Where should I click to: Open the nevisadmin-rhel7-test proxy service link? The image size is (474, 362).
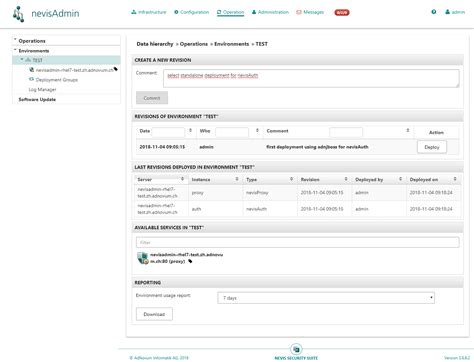click(186, 258)
